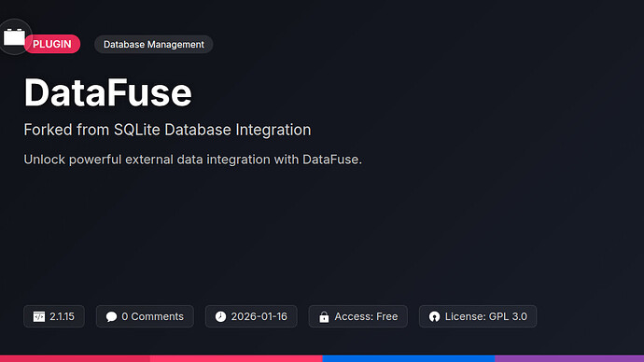Click the comments speech bubble icon
The width and height of the screenshot is (644, 362).
[x=111, y=316]
